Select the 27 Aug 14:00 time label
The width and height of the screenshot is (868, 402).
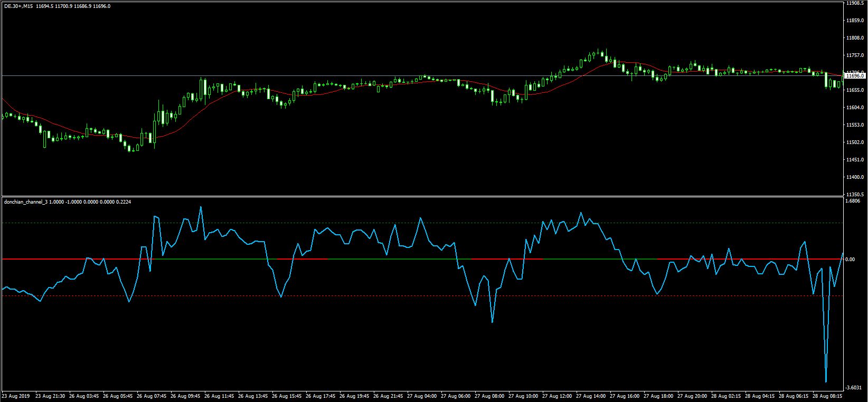click(x=591, y=395)
